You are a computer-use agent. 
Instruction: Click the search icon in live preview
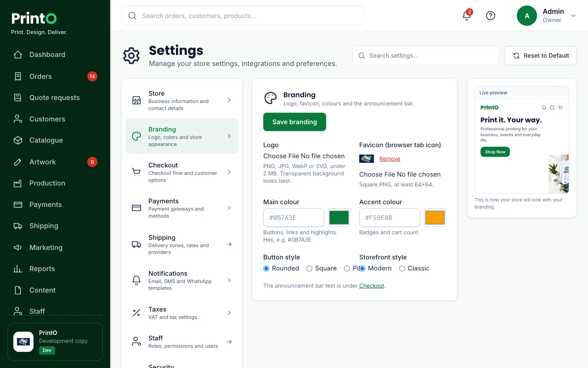[x=552, y=108]
